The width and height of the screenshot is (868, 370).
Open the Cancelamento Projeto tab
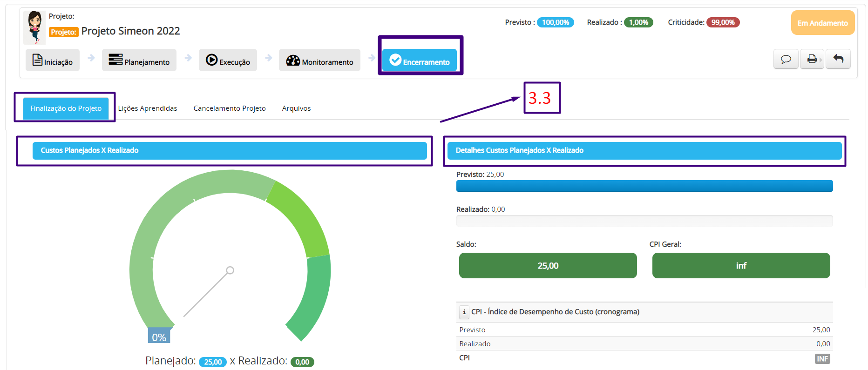click(230, 108)
